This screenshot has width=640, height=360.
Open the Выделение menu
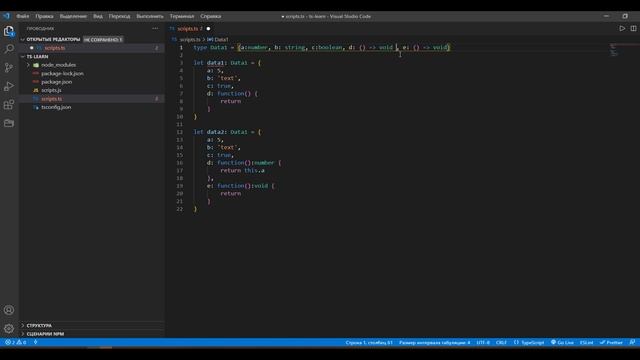73,16
